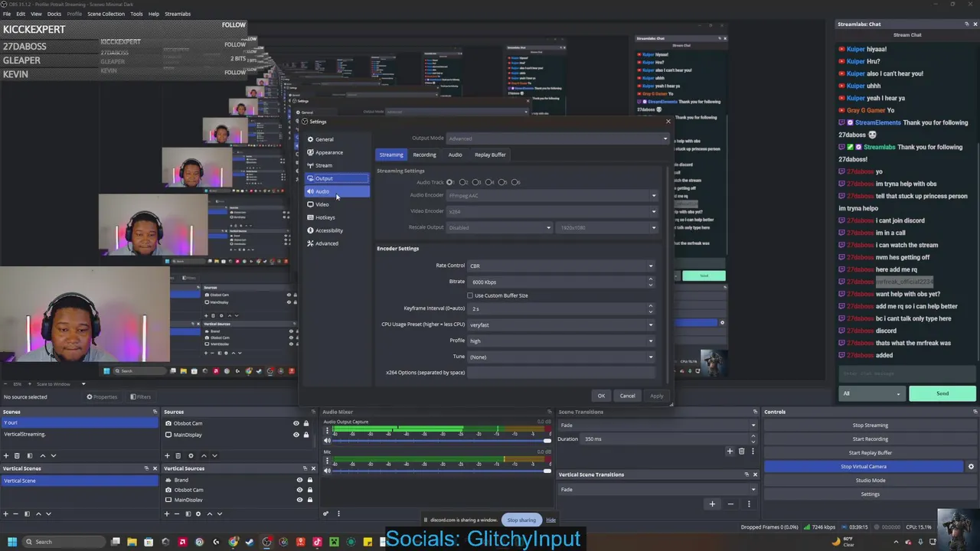This screenshot has height=551, width=980.
Task: Click Stop Streaming button
Action: [x=870, y=425]
